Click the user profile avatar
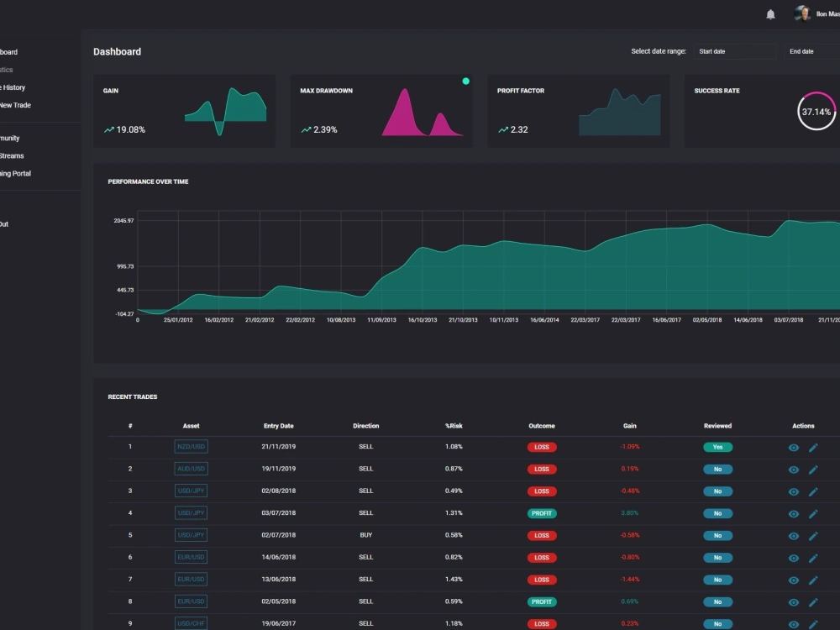 pyautogui.click(x=801, y=14)
